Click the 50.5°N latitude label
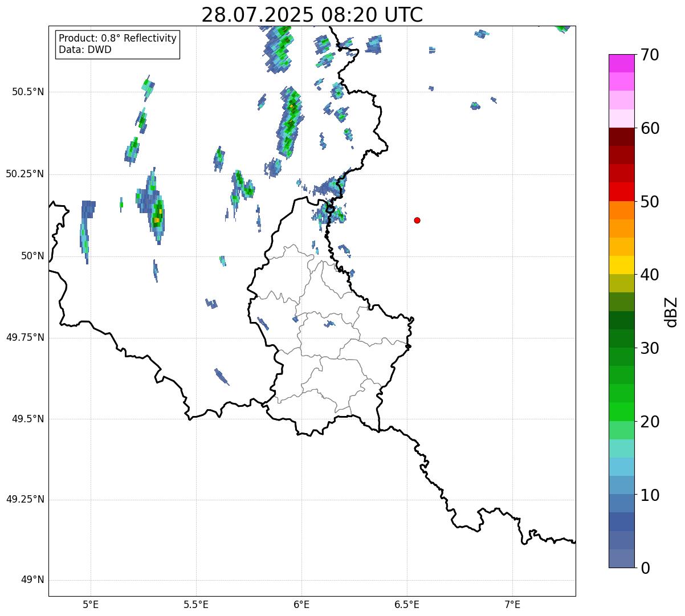Image resolution: width=685 pixels, height=616 pixels. pyautogui.click(x=28, y=92)
